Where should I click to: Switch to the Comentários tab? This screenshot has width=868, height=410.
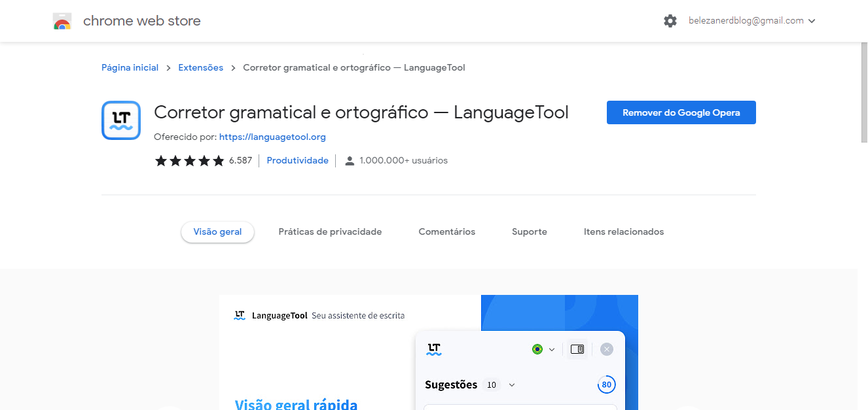(447, 231)
